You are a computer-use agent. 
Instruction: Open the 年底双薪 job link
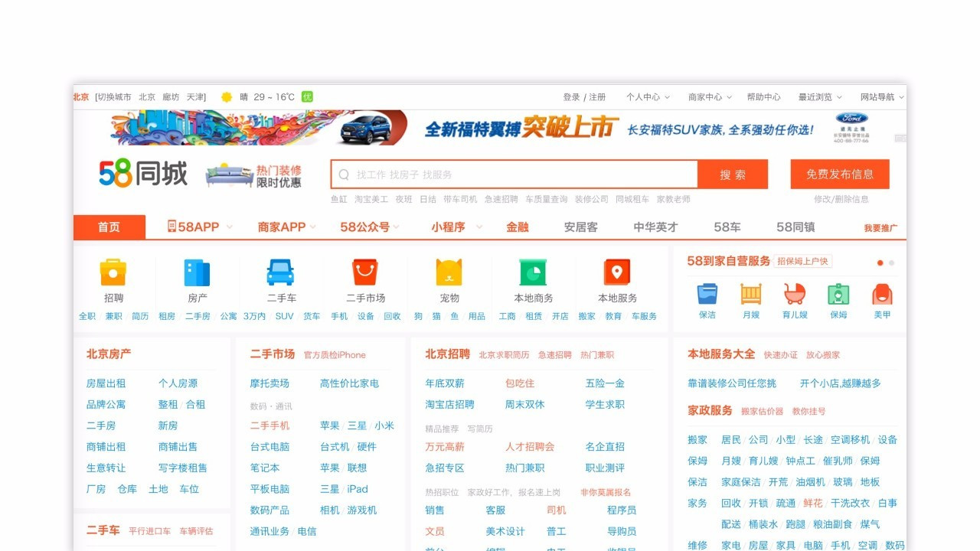445,383
